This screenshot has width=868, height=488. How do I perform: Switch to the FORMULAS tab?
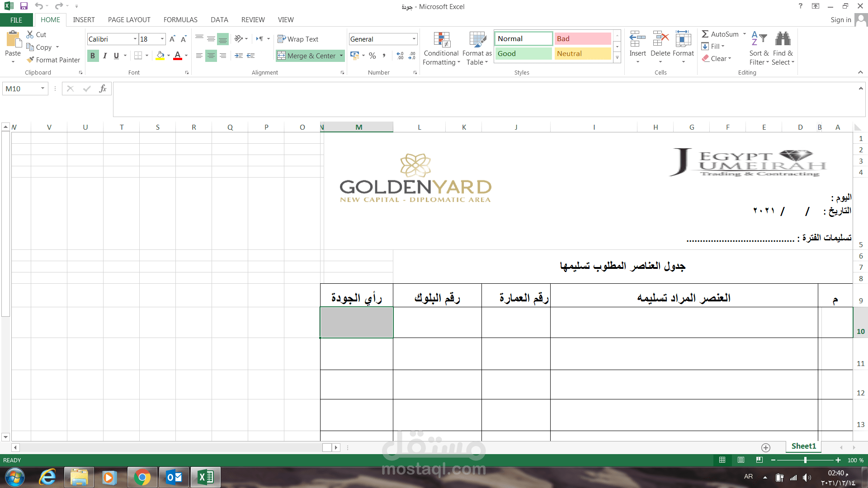(x=180, y=20)
